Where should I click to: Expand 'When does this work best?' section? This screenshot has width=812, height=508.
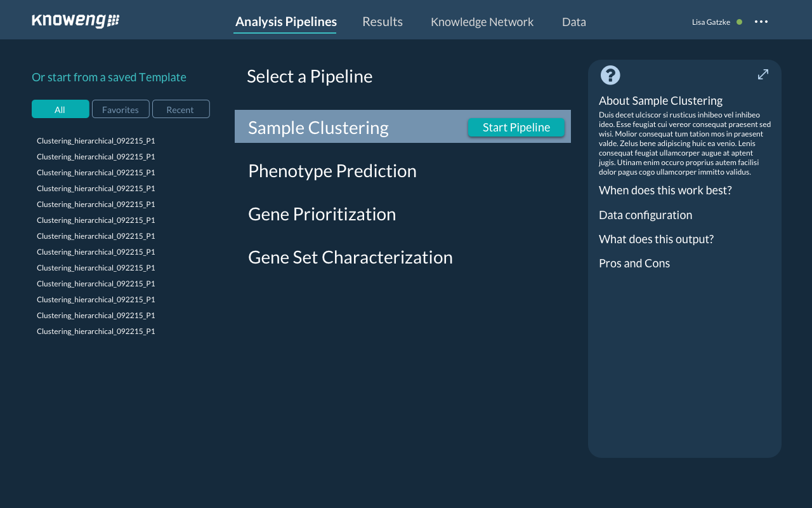click(665, 190)
